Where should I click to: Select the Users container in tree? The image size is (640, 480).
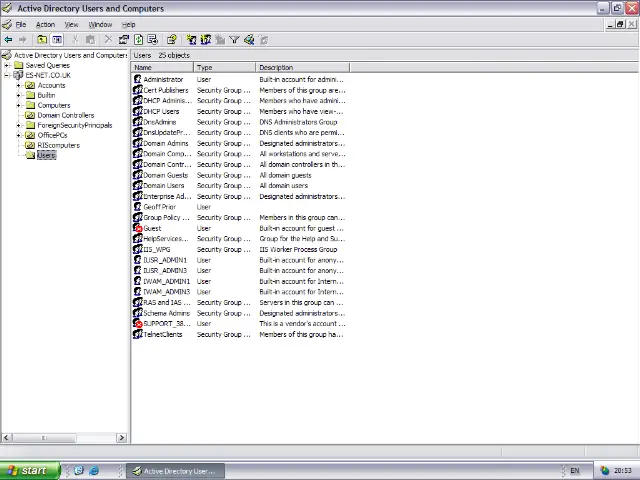[x=46, y=155]
